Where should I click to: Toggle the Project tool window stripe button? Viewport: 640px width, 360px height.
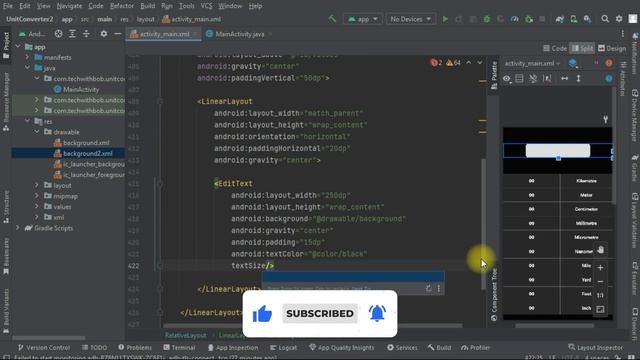click(6, 45)
